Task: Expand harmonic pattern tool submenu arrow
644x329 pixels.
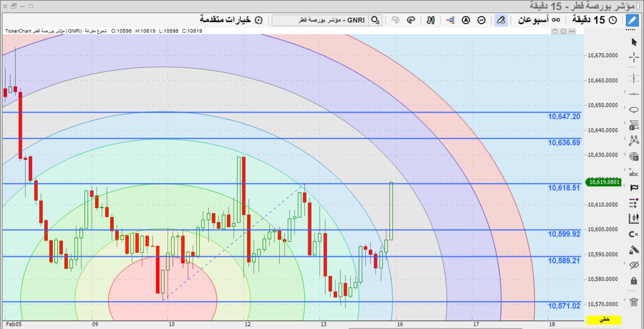Action: 625,138
